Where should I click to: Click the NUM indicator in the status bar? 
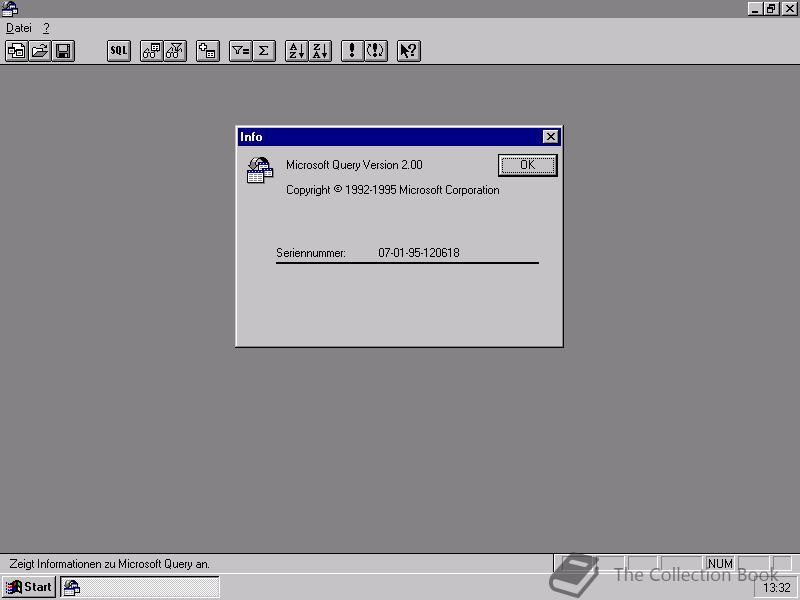point(720,564)
